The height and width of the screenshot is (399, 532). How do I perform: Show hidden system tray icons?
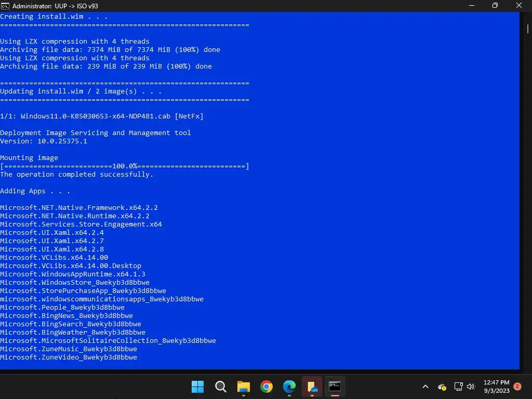425,387
